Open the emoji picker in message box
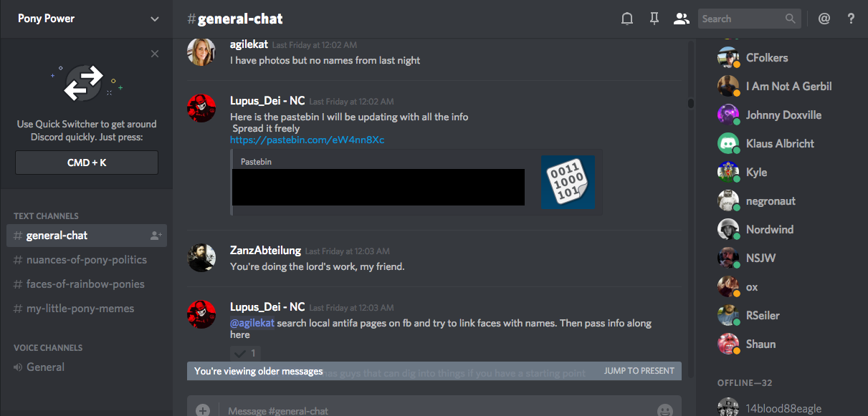 (x=665, y=410)
